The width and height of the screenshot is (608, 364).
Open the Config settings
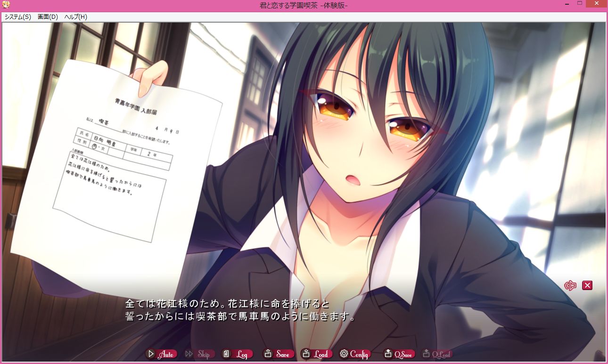click(355, 354)
